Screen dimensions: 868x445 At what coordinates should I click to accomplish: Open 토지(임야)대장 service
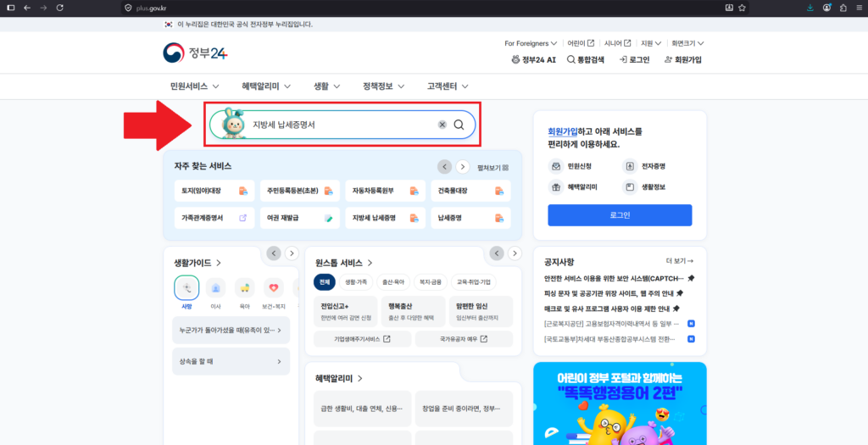click(x=214, y=191)
